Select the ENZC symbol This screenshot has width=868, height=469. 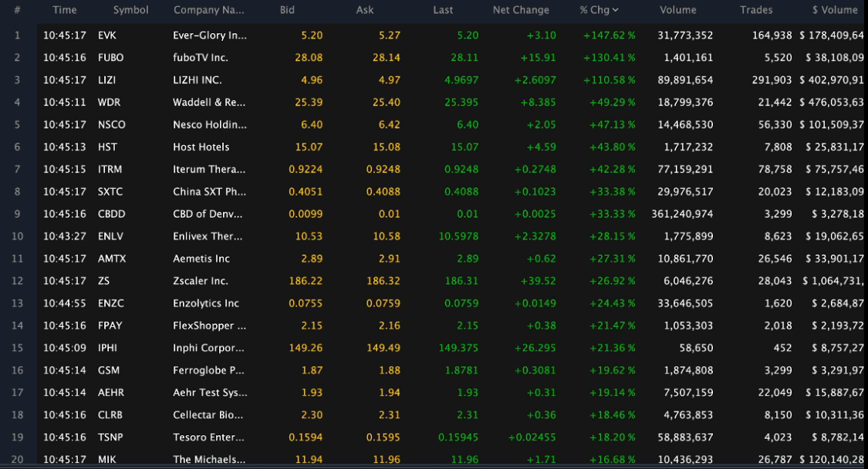click(110, 303)
